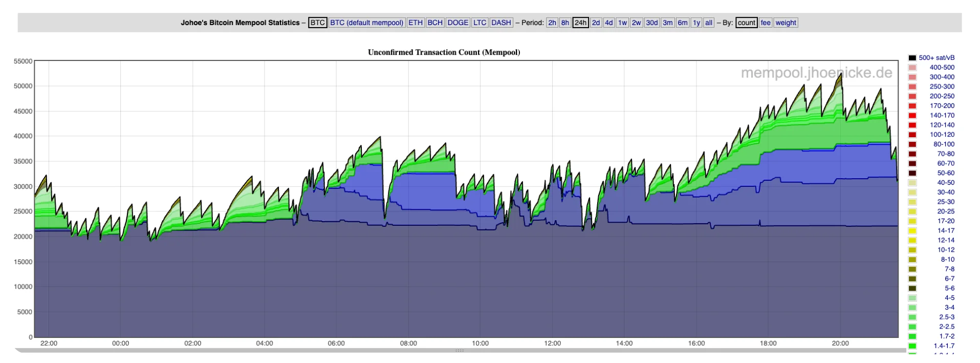Select the active count view button
This screenshot has height=363, width=980.
point(746,23)
